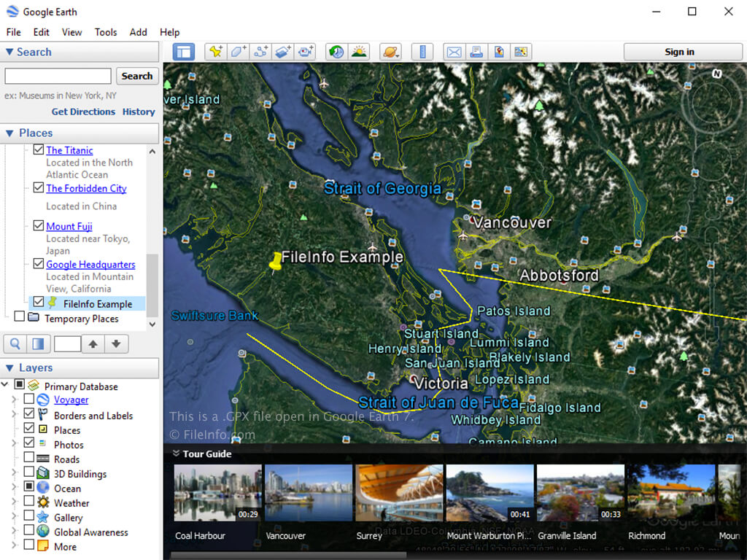
Task: Click the Print icon in toolbar
Action: (476, 52)
